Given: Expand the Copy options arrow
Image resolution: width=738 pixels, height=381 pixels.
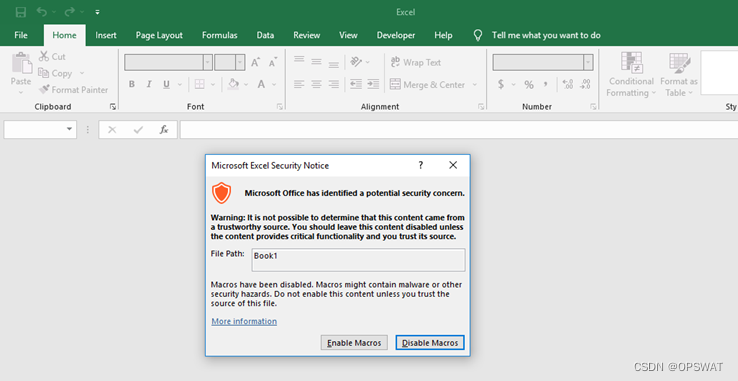Looking at the screenshot, I should coord(82,73).
